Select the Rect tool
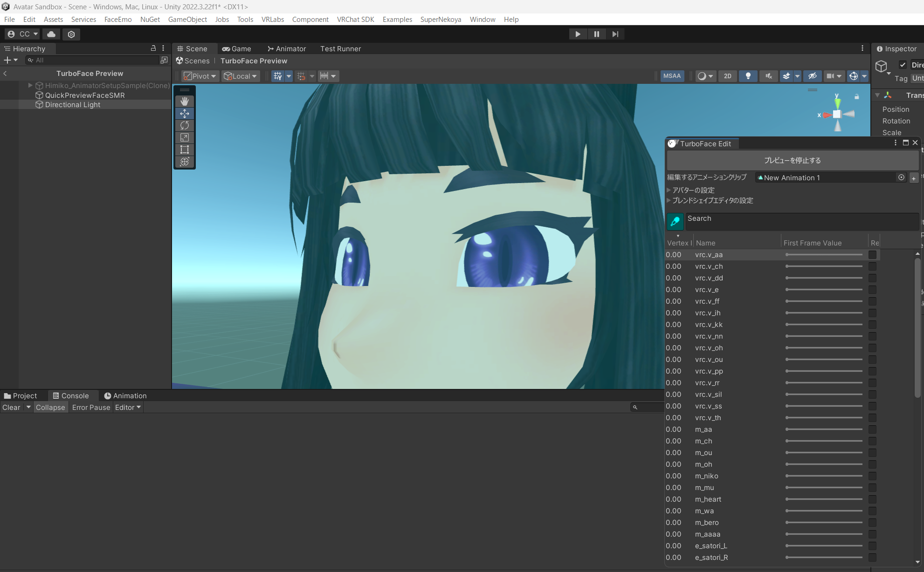Screen dimensions: 924x572 point(185,150)
